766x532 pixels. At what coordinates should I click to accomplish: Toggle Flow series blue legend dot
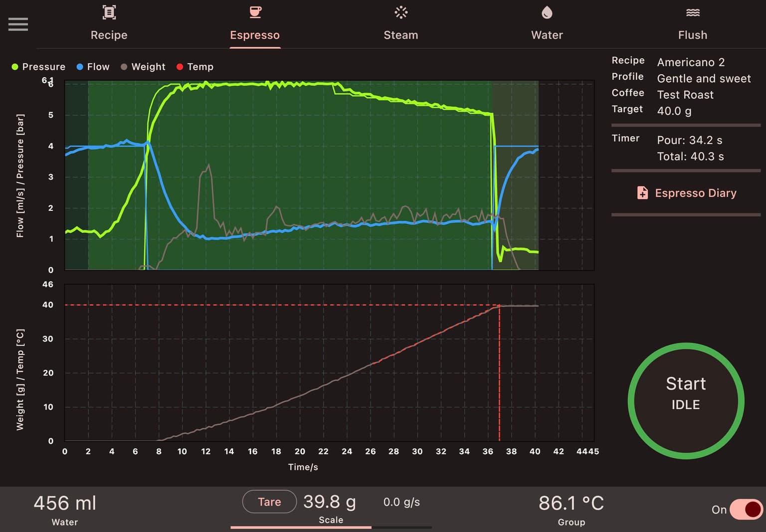tap(80, 67)
